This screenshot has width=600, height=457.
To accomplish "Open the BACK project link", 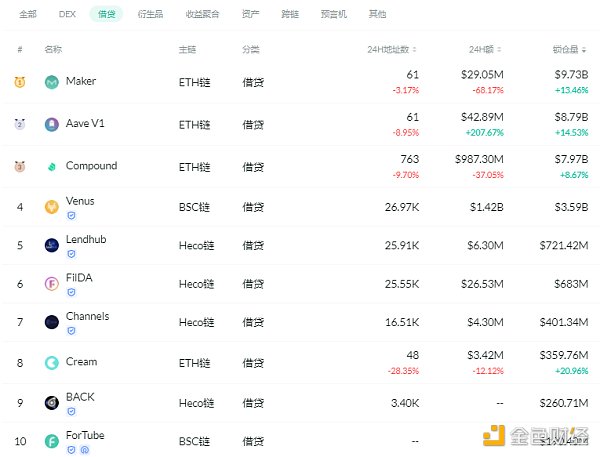I will 80,397.
